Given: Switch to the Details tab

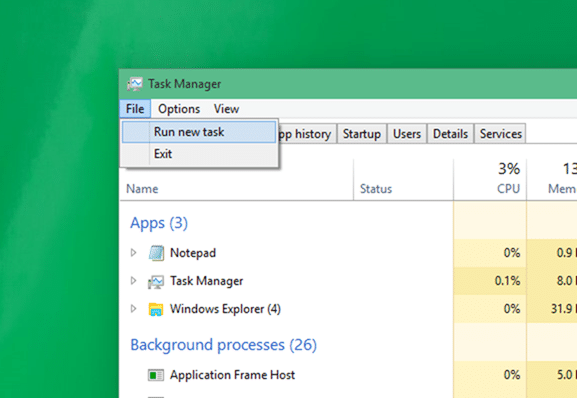Looking at the screenshot, I should (450, 134).
